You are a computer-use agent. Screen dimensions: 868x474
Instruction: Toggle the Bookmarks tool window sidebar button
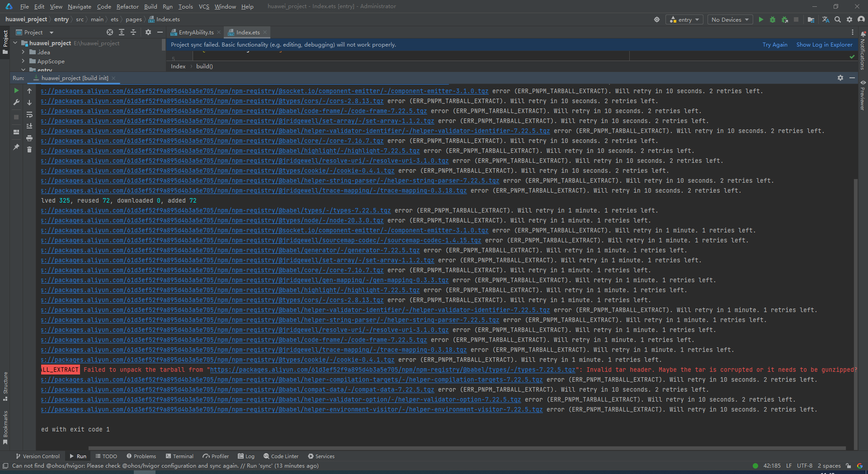tap(5, 427)
